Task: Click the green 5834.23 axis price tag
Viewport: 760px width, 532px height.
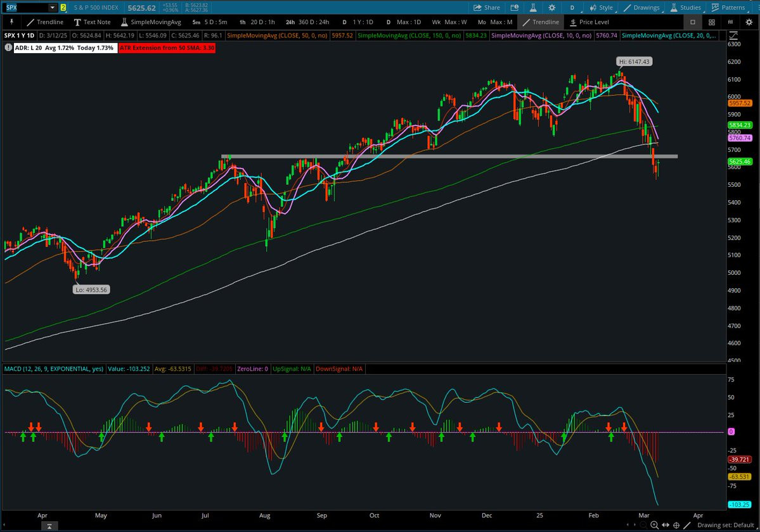Action: pyautogui.click(x=739, y=125)
